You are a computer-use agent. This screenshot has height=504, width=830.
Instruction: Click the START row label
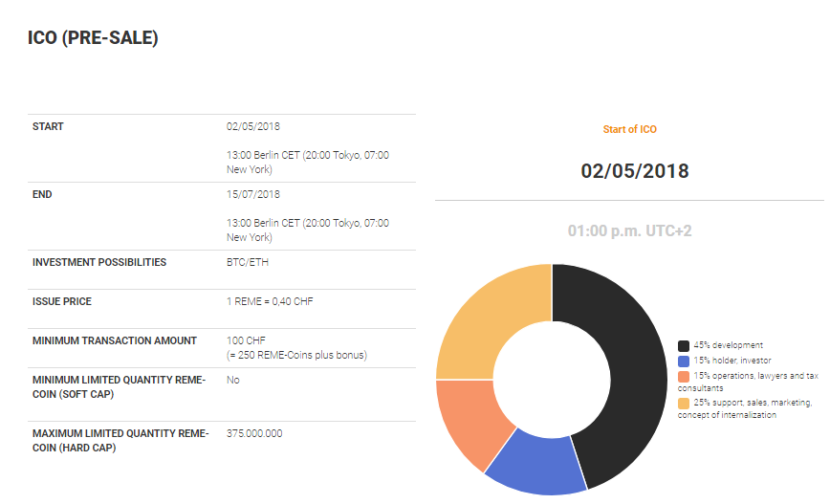click(x=48, y=126)
